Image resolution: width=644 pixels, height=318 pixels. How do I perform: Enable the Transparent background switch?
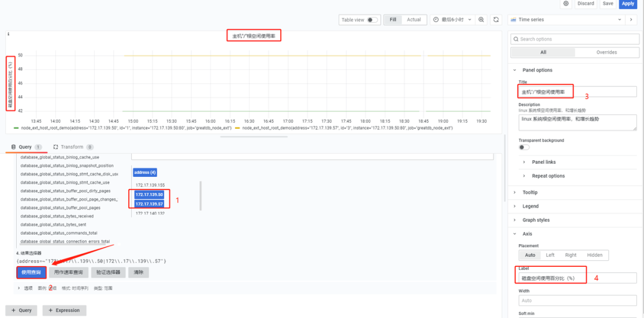[524, 147]
